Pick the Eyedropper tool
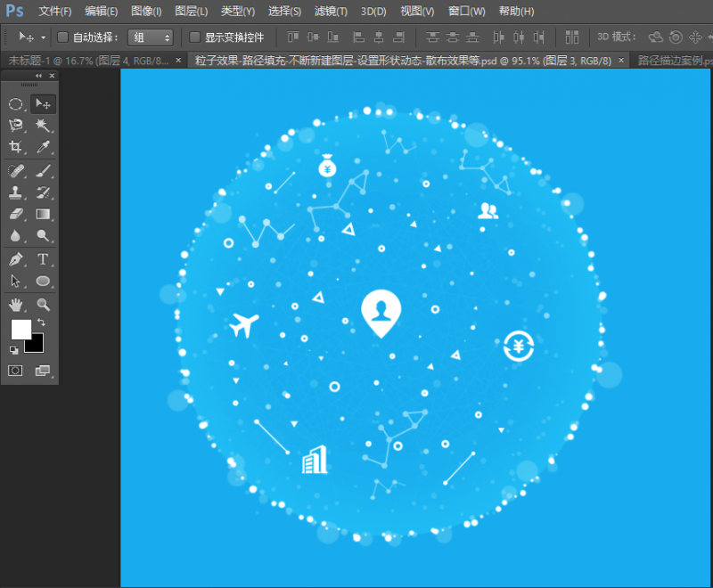This screenshot has width=713, height=588. point(43,147)
